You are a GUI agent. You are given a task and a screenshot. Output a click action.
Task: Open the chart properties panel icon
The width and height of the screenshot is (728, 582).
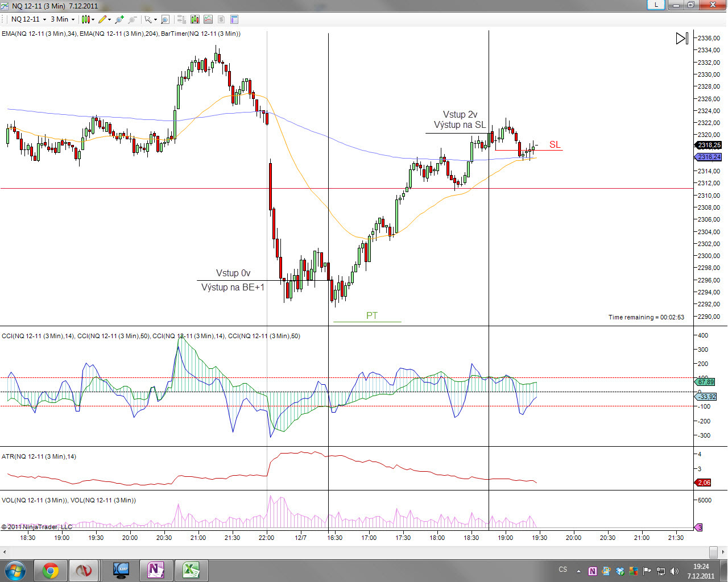point(234,19)
